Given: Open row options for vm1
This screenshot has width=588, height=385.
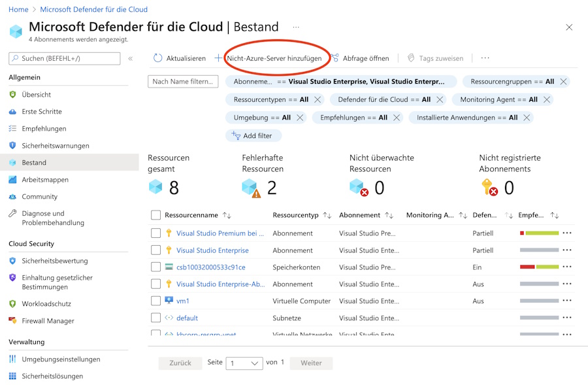Looking at the screenshot, I should pos(567,301).
